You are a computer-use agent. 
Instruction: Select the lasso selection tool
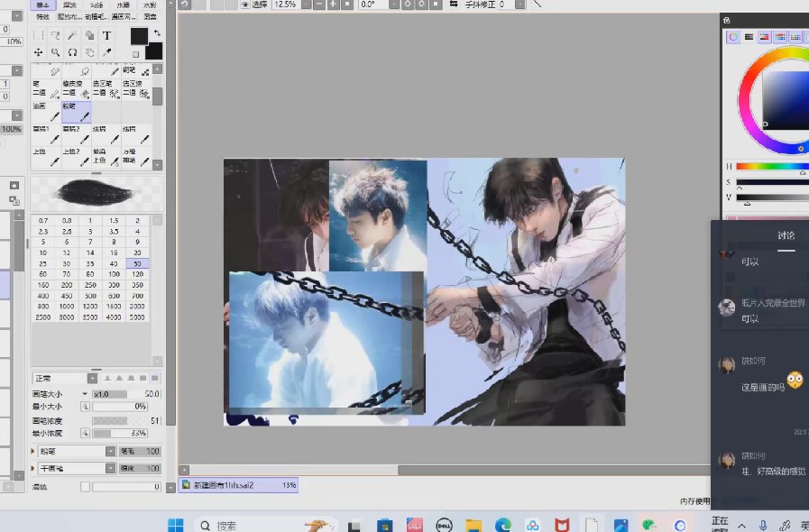[56, 36]
